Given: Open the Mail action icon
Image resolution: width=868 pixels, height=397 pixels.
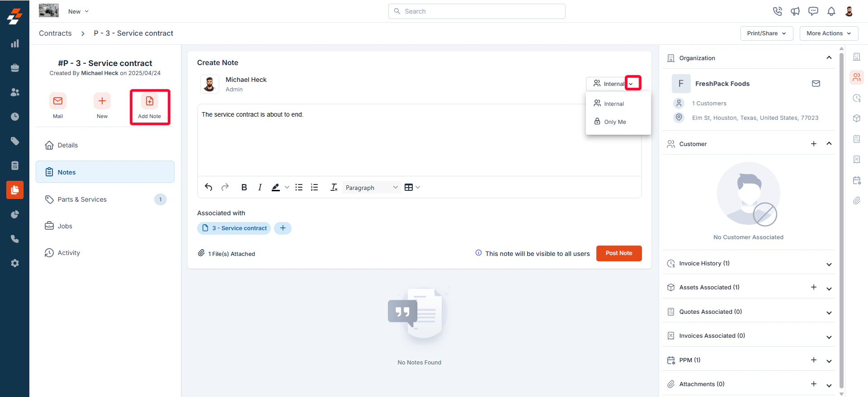Looking at the screenshot, I should point(58,101).
